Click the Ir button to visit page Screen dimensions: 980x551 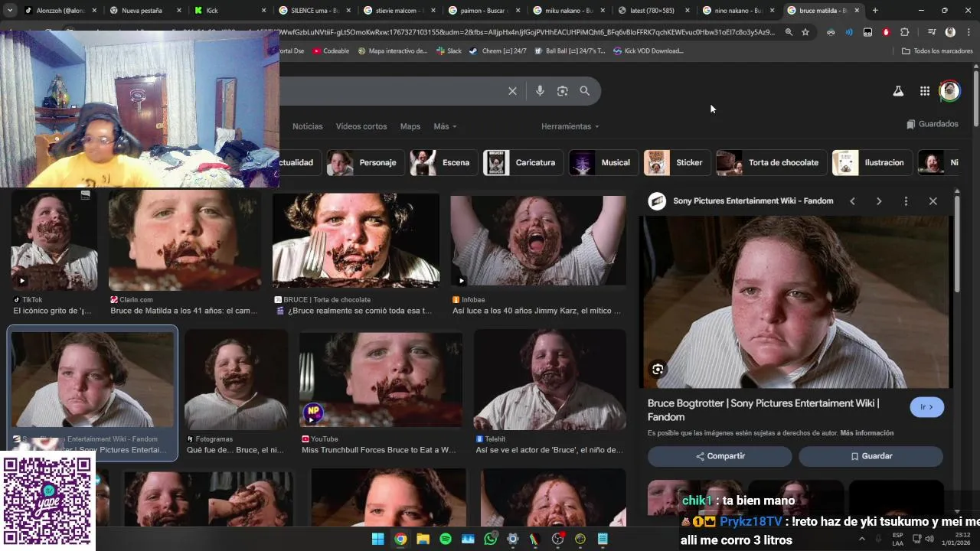pyautogui.click(x=926, y=407)
